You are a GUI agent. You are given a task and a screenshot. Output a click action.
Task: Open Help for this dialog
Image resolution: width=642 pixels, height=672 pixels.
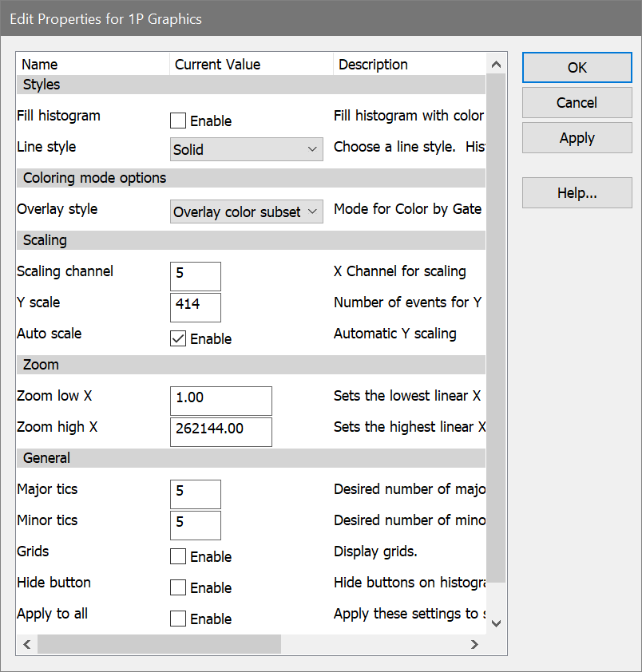pyautogui.click(x=577, y=193)
